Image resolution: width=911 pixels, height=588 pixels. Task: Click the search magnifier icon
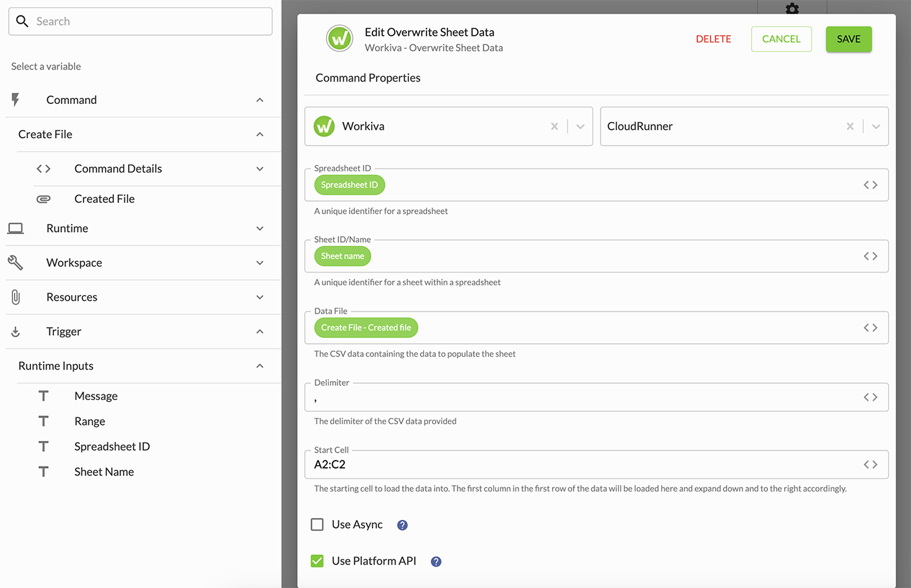[22, 22]
